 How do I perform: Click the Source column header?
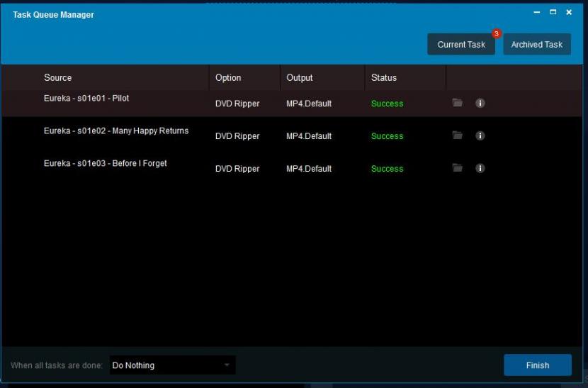pyautogui.click(x=57, y=77)
